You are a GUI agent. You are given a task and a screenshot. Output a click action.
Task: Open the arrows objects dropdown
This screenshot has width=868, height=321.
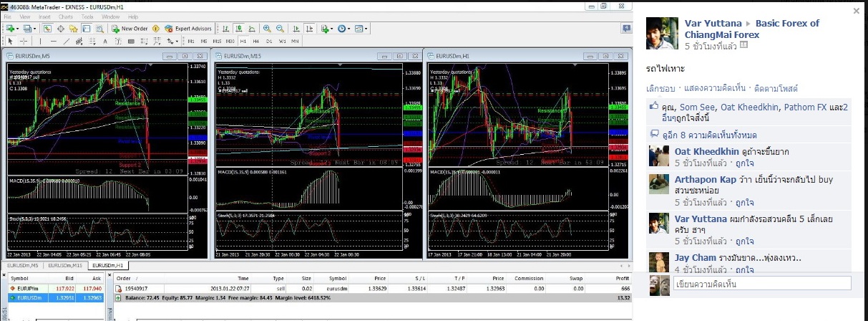coord(172,41)
